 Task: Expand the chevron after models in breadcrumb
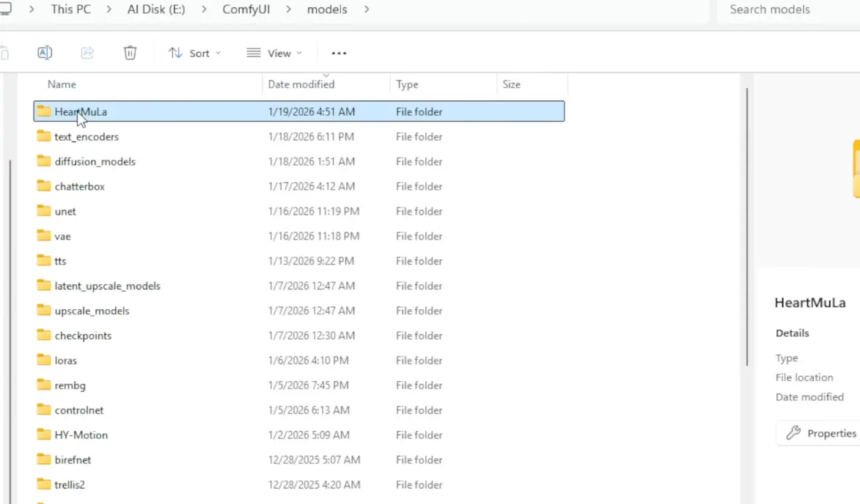pos(367,10)
